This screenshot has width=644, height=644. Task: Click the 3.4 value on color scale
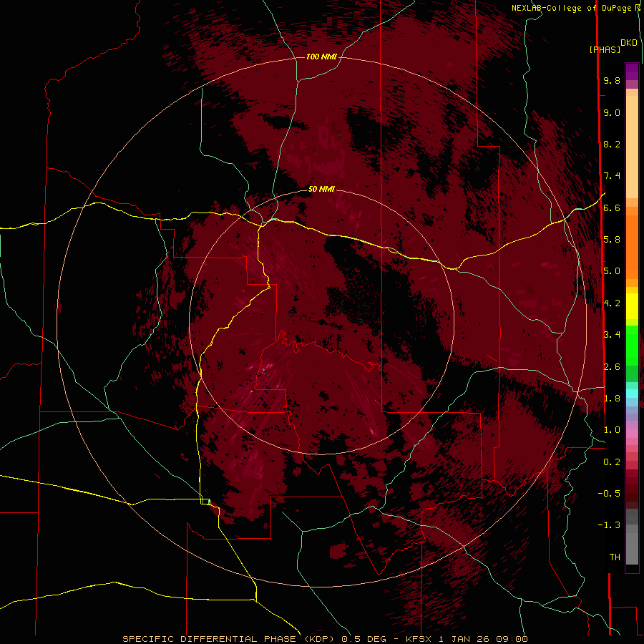tap(612, 335)
